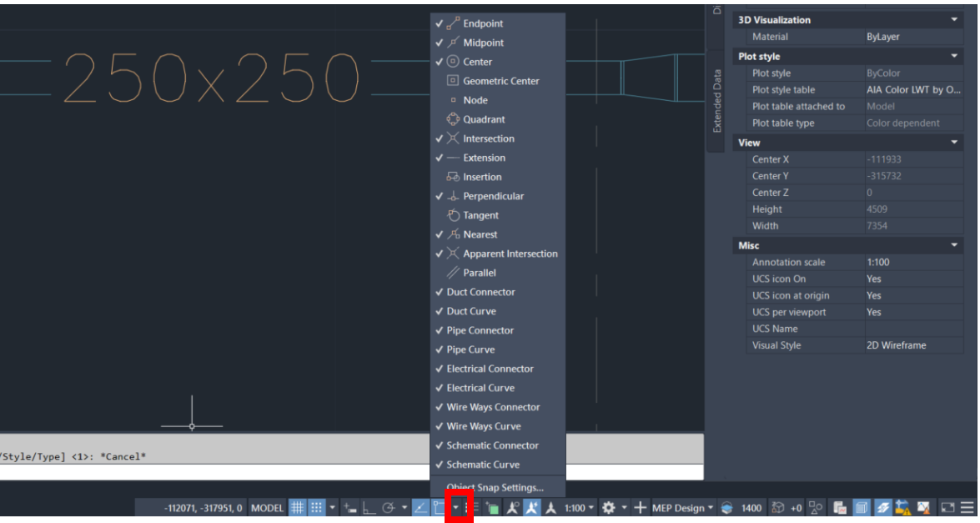This screenshot has width=980, height=523.
Task: Click the MODEL space button
Action: point(266,507)
